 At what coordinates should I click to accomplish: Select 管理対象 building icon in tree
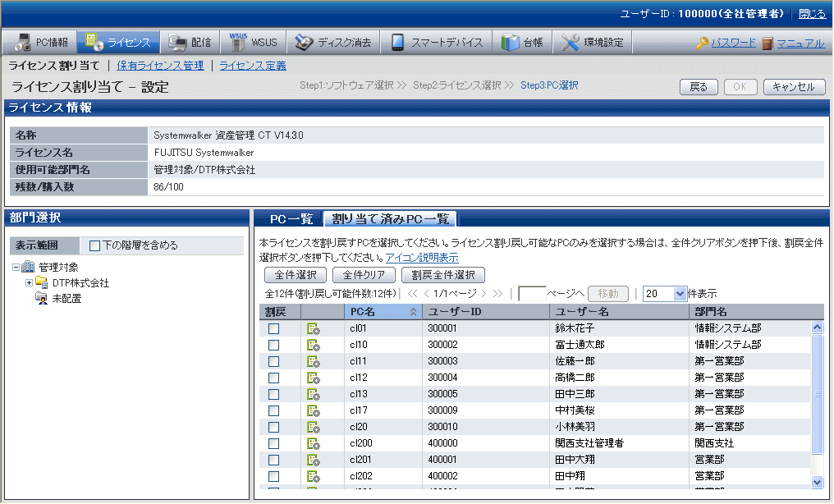[x=28, y=267]
